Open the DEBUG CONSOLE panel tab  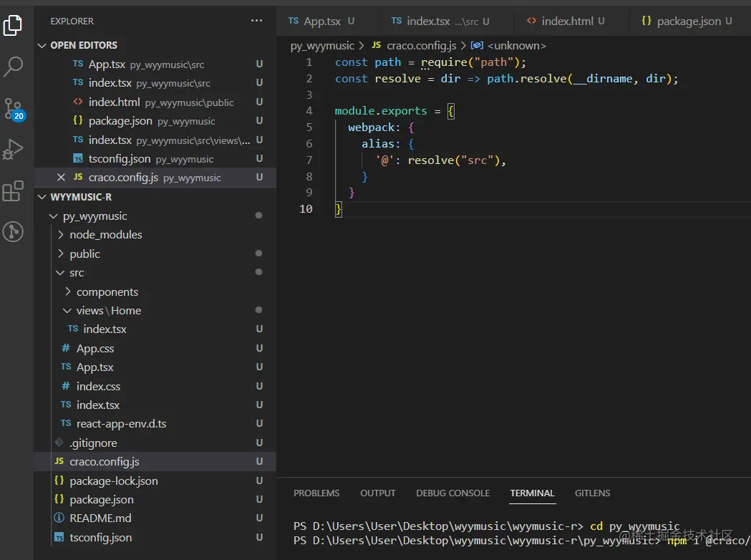pyautogui.click(x=452, y=493)
